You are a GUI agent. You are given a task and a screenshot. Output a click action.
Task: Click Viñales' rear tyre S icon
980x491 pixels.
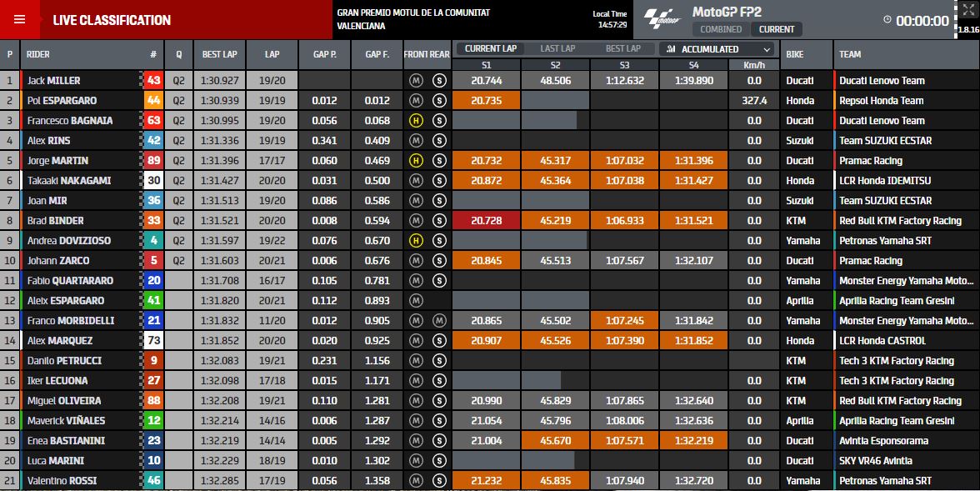[x=439, y=421]
